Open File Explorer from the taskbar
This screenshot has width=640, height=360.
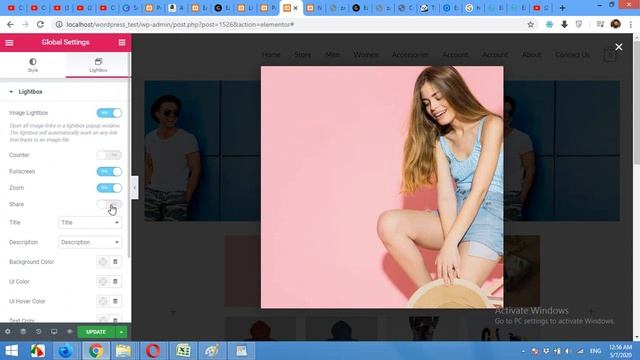123,351
